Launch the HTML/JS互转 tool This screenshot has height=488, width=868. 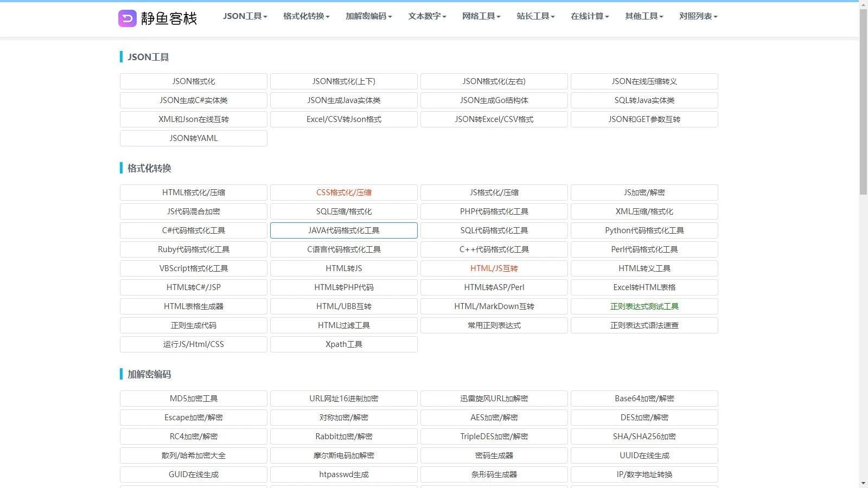pos(494,268)
